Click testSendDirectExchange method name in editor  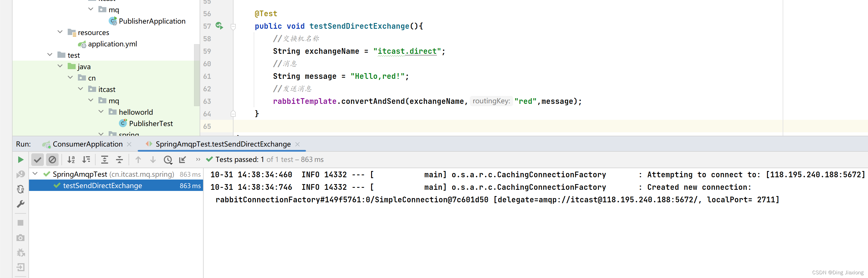[x=359, y=26]
